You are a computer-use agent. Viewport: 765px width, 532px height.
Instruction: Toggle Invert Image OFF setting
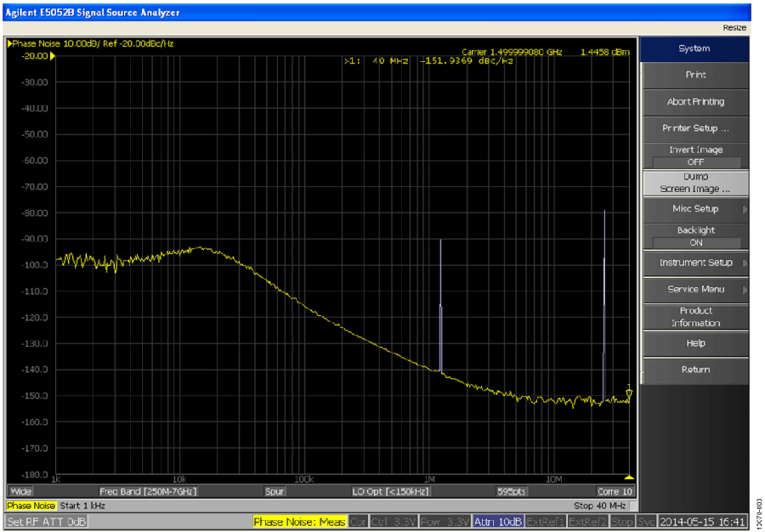pos(695,156)
